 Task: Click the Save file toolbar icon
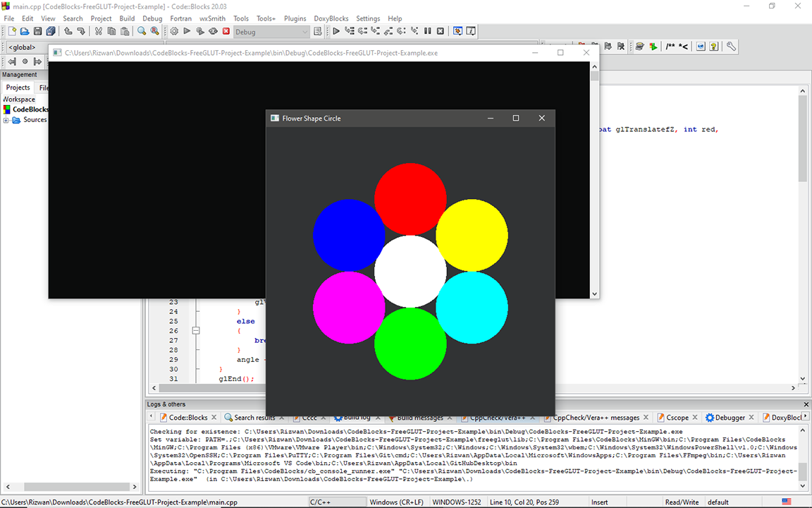(37, 31)
